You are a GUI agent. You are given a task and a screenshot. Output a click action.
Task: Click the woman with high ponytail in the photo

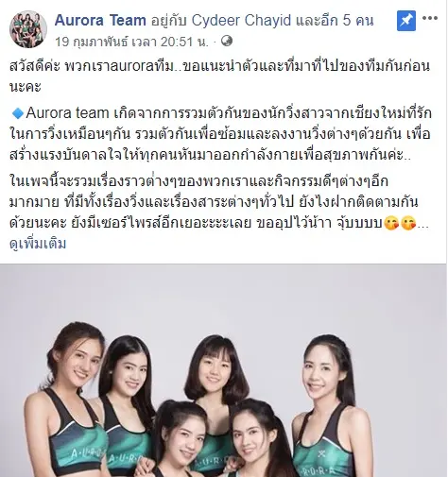pyautogui.click(x=181, y=441)
